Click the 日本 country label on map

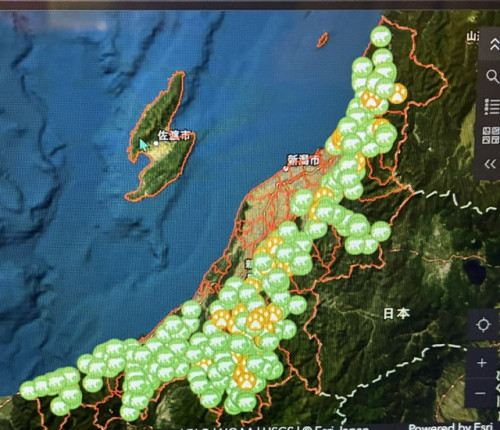point(396,314)
